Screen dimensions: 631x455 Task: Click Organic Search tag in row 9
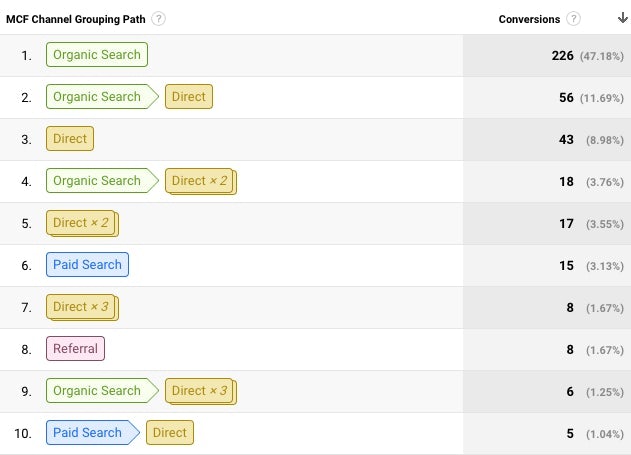[x=96, y=391]
